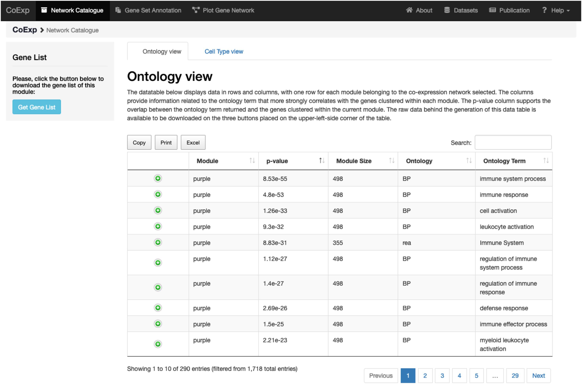The width and height of the screenshot is (582, 392).
Task: Select current page 1 in pagination
Action: click(408, 376)
